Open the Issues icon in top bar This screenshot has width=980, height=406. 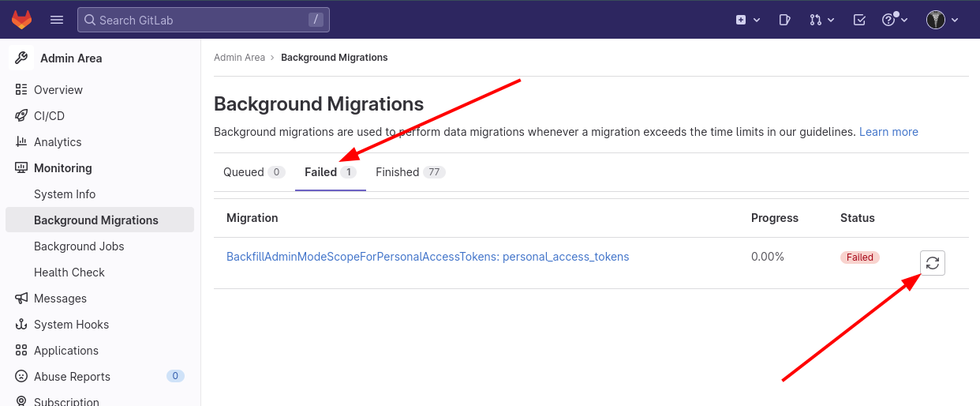pos(784,20)
